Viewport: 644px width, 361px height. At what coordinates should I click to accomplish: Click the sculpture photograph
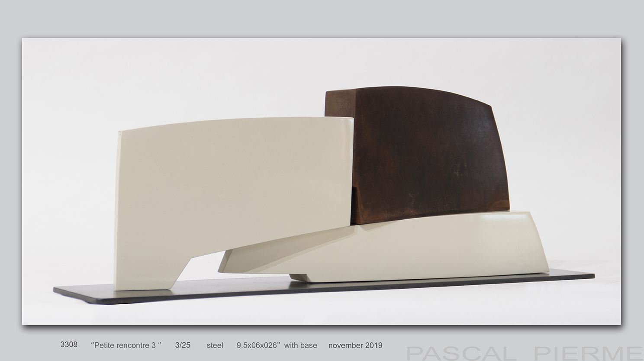point(321,181)
